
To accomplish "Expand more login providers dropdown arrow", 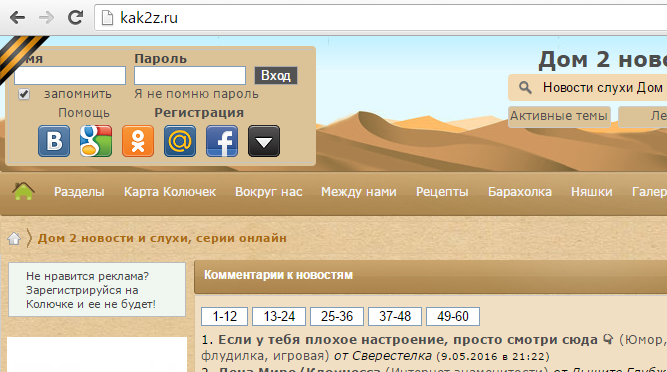I will pyautogui.click(x=264, y=141).
